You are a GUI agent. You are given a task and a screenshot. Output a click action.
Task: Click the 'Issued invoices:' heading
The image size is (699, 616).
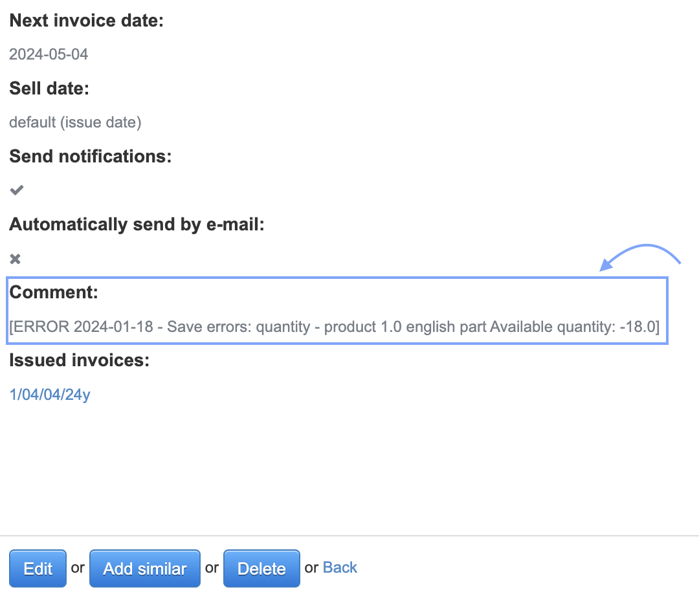point(80,360)
